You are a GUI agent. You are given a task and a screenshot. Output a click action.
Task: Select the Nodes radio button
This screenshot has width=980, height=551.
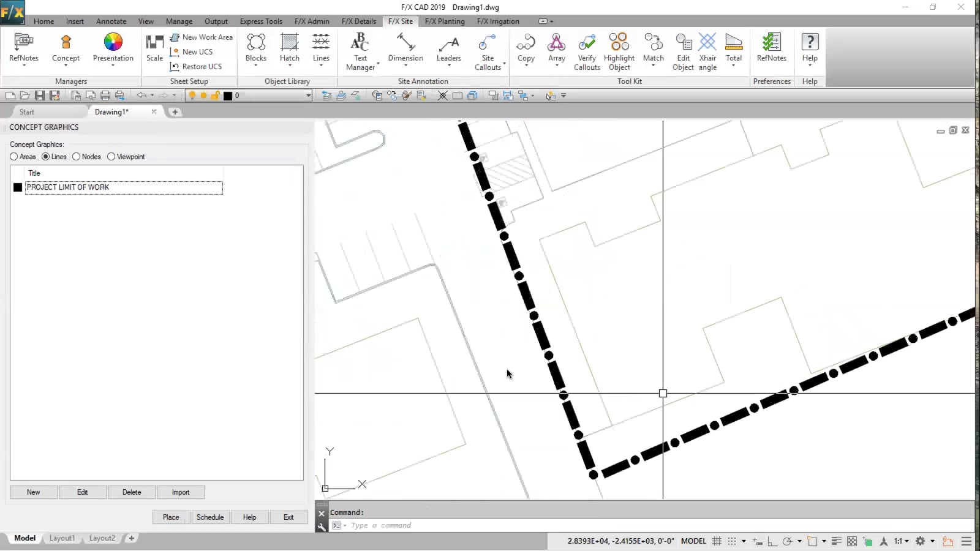coord(77,157)
